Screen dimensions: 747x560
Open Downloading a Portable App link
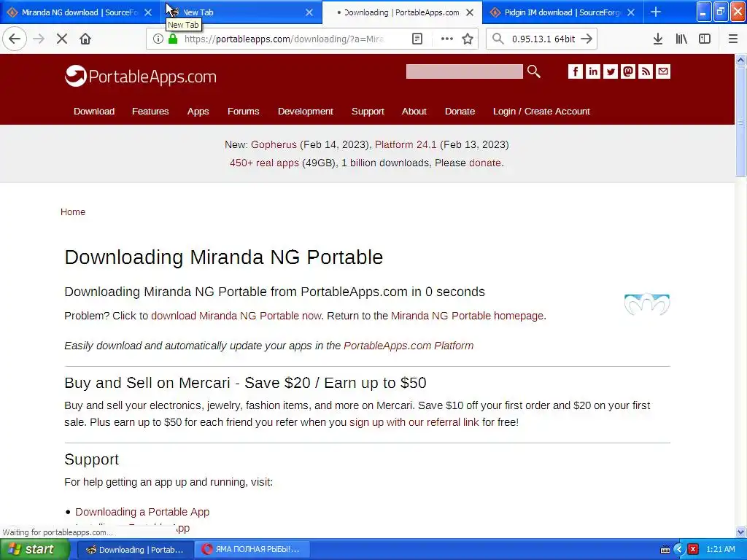pyautogui.click(x=142, y=512)
